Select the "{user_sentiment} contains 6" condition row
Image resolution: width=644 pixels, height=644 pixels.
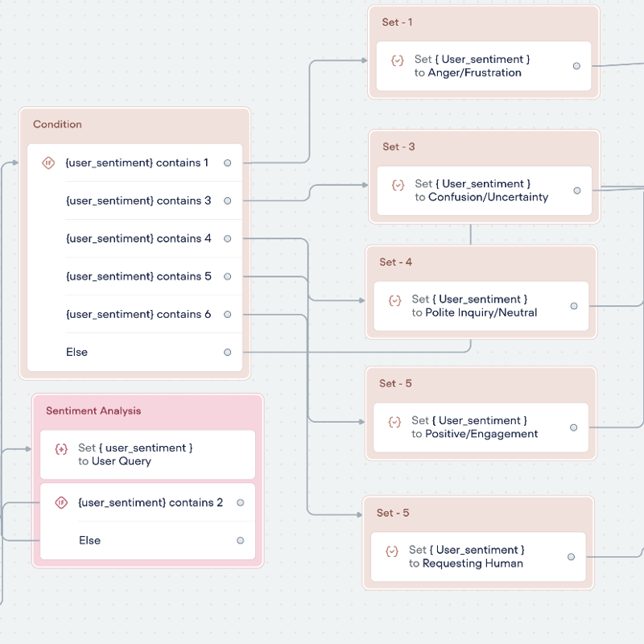click(138, 314)
